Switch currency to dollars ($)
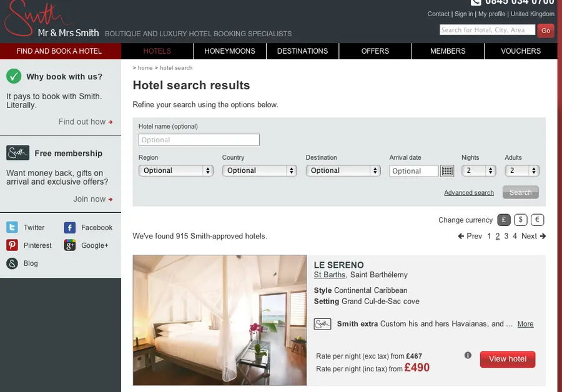Viewport: 562px width, 392px height. click(x=521, y=220)
